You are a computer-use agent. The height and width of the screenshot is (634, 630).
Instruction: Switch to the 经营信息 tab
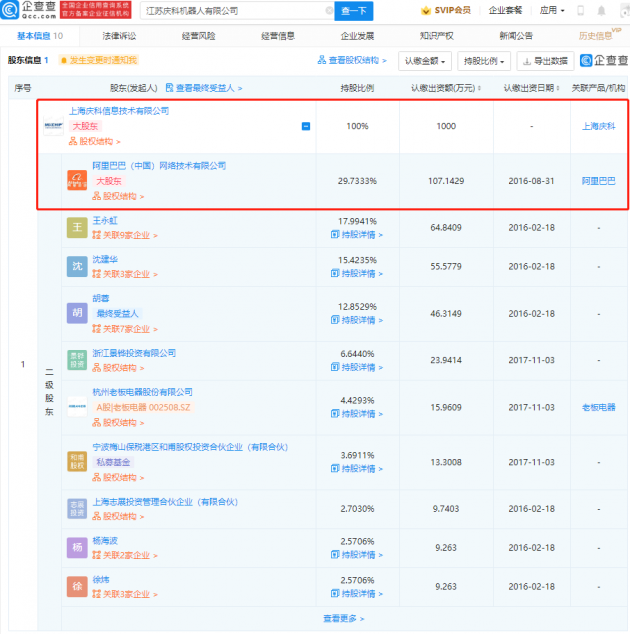click(x=278, y=36)
